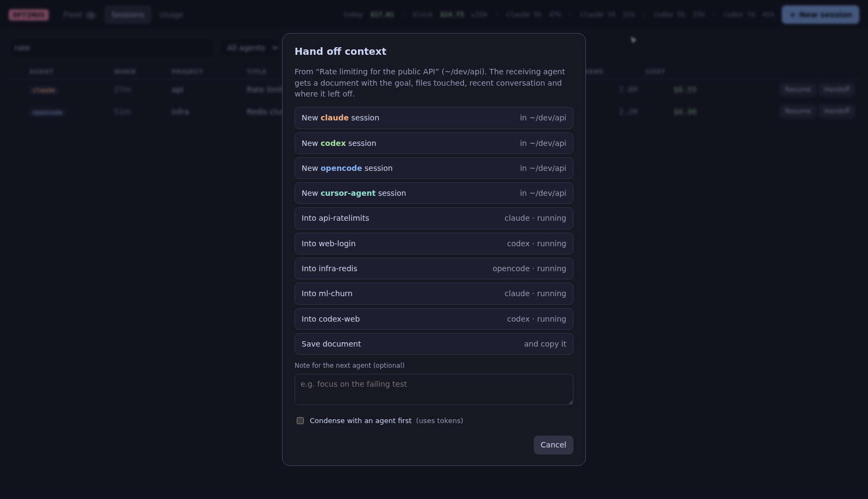Enable Condense with an agent first checkbox
This screenshot has height=499, width=868.
[x=300, y=420]
